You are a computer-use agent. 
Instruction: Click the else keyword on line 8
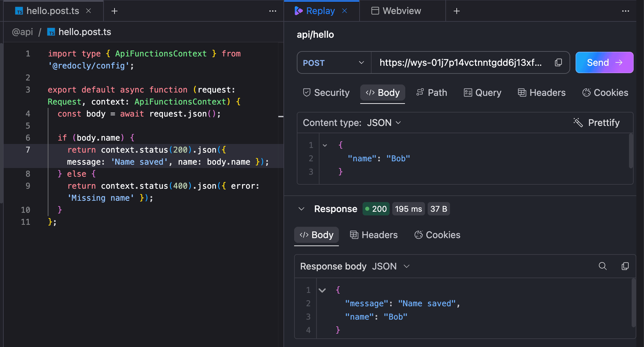point(77,174)
